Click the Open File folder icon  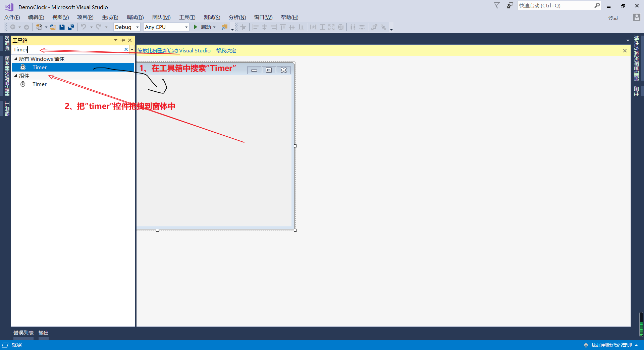[x=53, y=27]
